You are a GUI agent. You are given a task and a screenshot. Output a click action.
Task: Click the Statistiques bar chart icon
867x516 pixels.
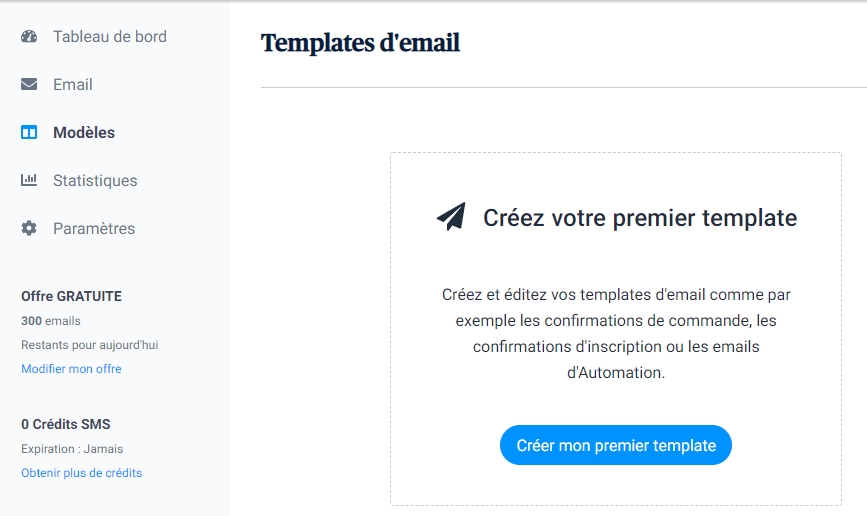pos(29,181)
